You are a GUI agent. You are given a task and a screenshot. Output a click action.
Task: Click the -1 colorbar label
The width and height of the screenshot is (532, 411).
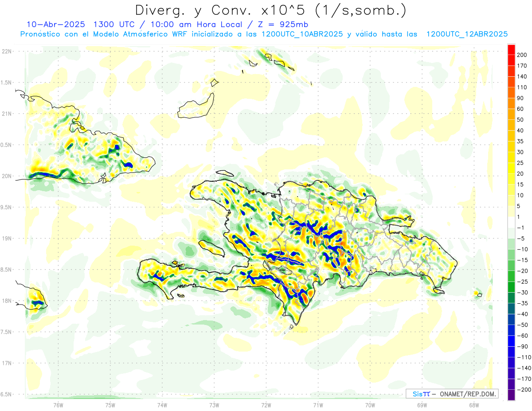point(520,227)
